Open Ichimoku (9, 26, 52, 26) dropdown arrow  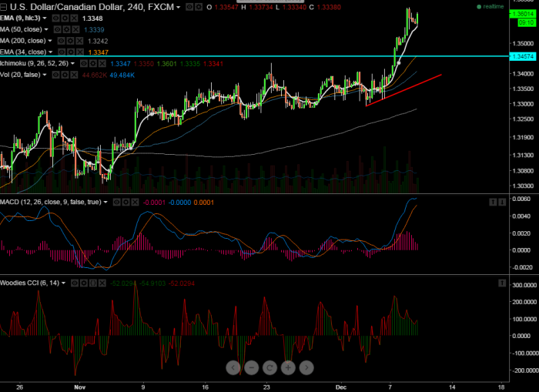coord(72,64)
